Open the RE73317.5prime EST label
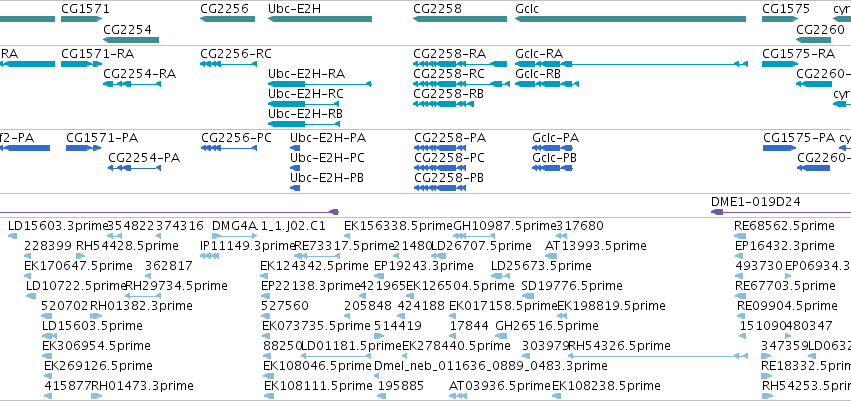Screen dimensions: 851x401 coord(343,246)
